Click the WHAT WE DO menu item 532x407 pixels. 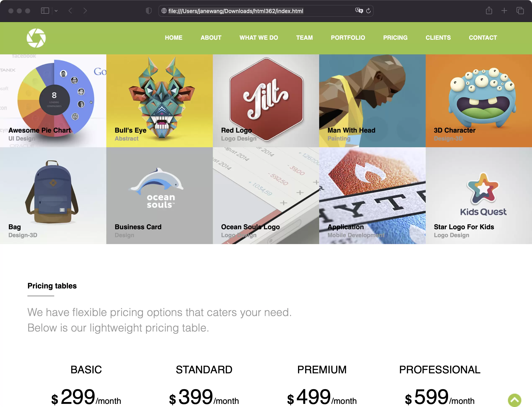click(259, 38)
